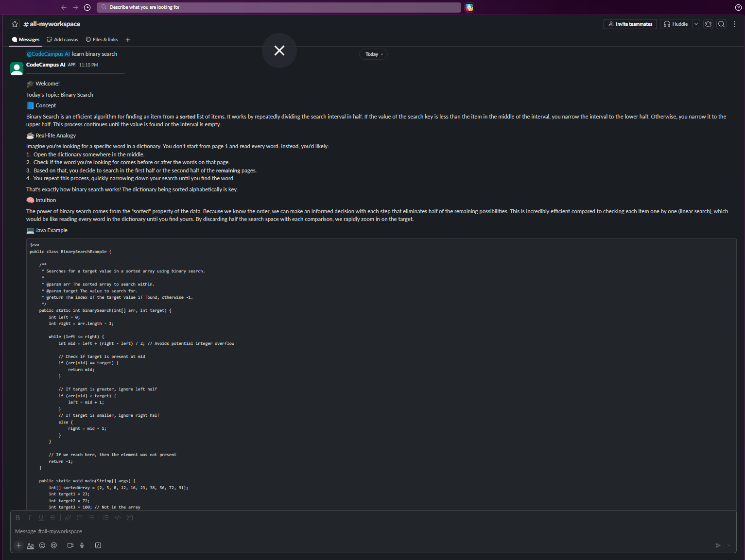Record a video clip from composer
This screenshot has height=560, width=745.
tap(70, 545)
